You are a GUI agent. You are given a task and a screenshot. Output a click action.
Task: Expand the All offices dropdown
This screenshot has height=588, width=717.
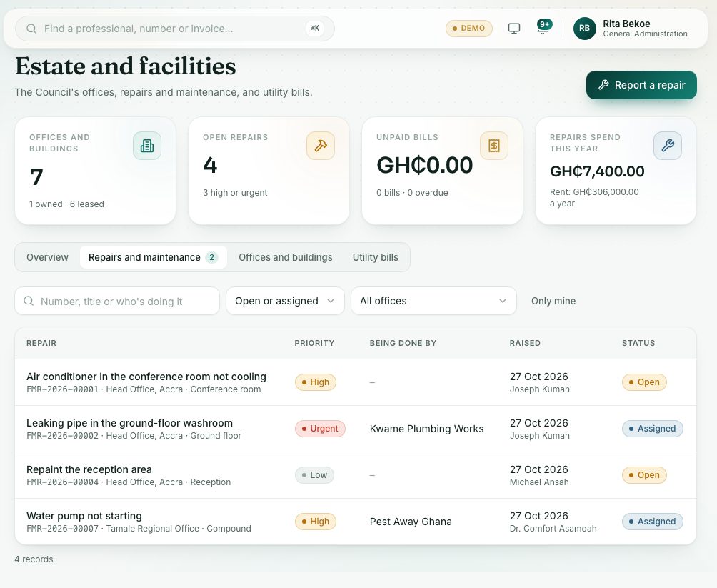tap(433, 301)
